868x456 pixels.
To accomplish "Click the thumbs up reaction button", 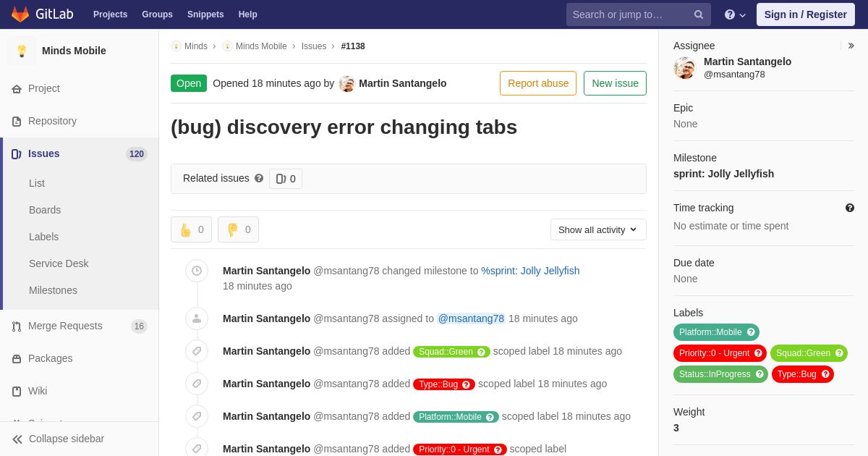I will point(192,229).
